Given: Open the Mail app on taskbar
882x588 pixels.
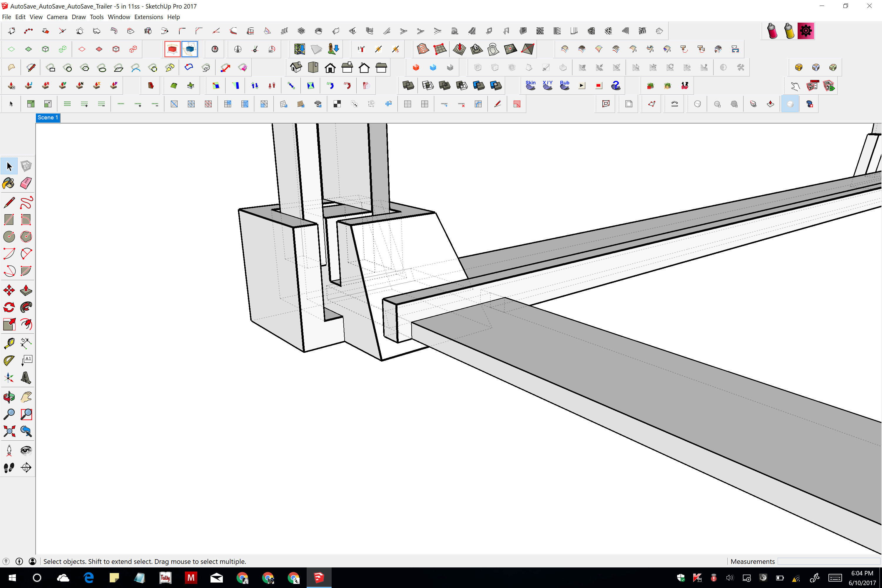Looking at the screenshot, I should point(216,578).
